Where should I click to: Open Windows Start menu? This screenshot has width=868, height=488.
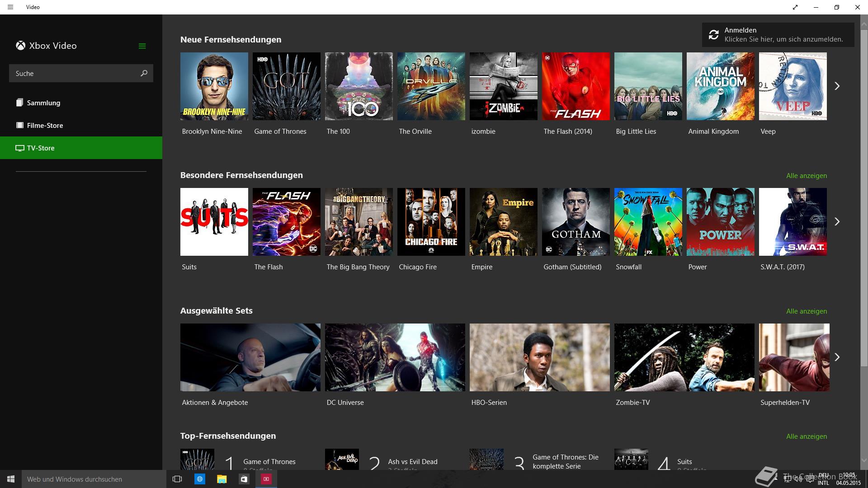point(11,479)
